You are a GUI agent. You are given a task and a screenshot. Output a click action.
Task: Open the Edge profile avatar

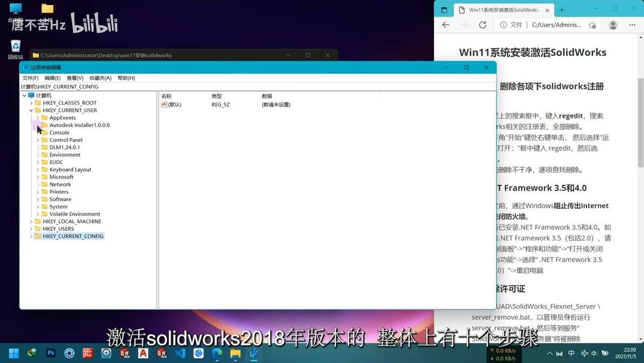613,25
